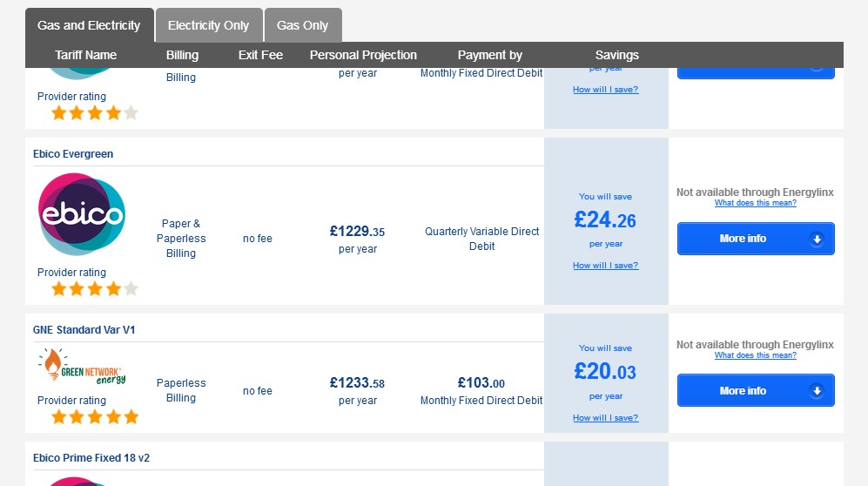Open 'How will I save?' for Ebico Evergreen
The height and width of the screenshot is (486, 868).
(x=605, y=266)
